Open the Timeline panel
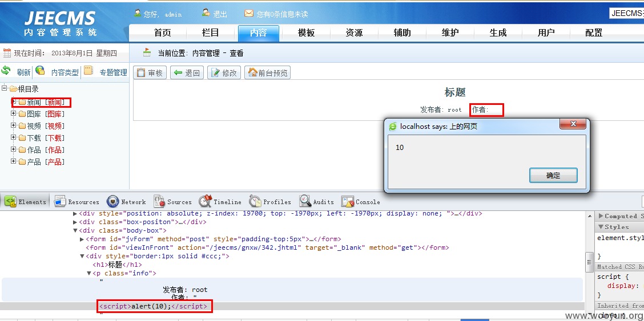The width and height of the screenshot is (644, 321). 220,202
